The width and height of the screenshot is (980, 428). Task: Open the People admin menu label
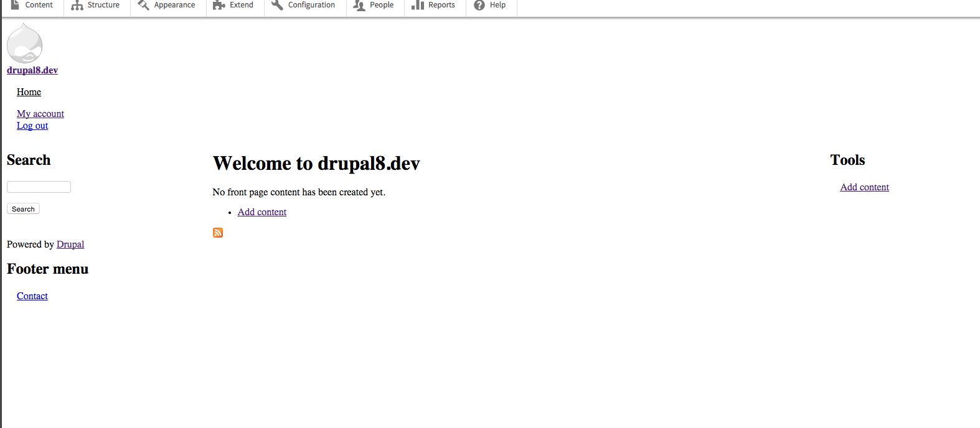[382, 5]
